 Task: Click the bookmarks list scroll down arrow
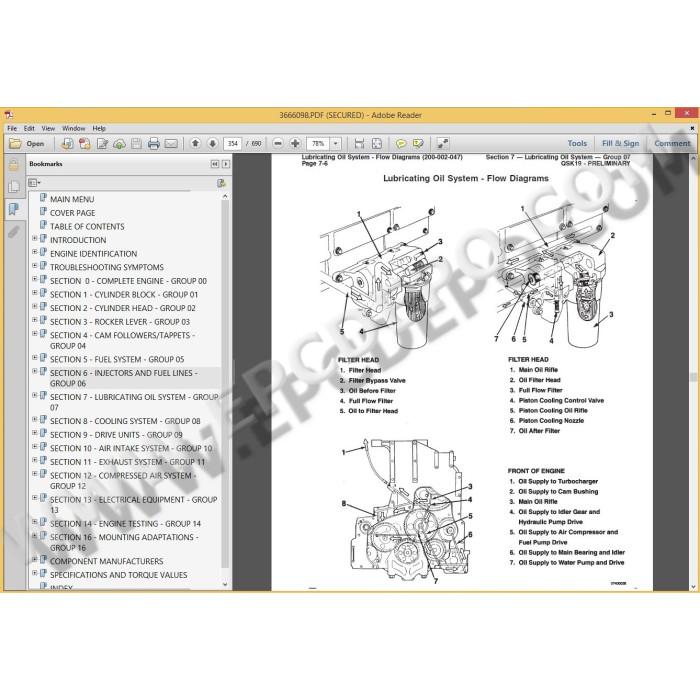[x=225, y=584]
